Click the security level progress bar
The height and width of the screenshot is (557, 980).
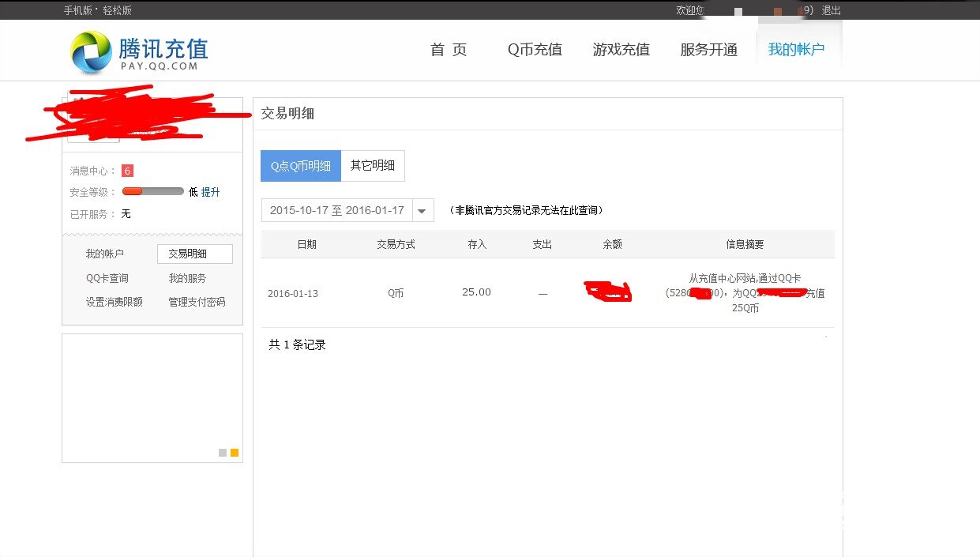point(153,192)
